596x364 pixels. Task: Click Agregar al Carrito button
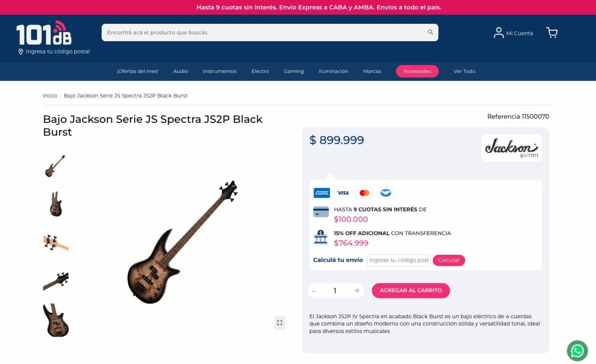(x=411, y=291)
